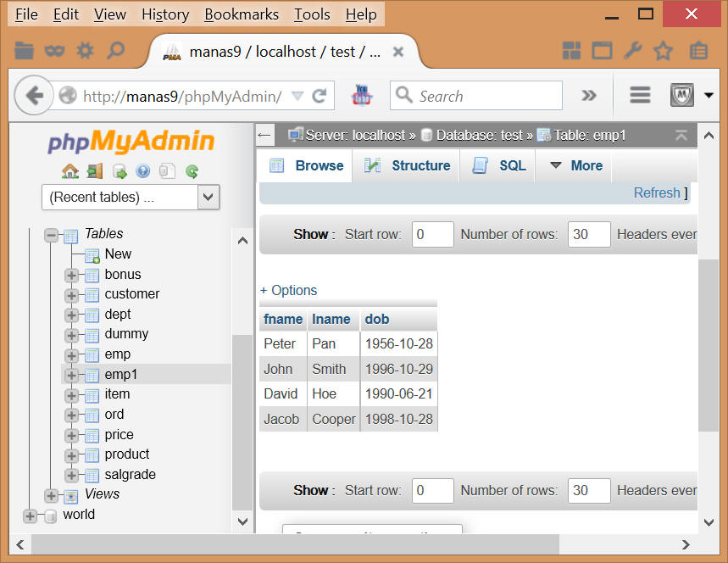
Task: Click the Log out door icon
Action: coord(95,171)
